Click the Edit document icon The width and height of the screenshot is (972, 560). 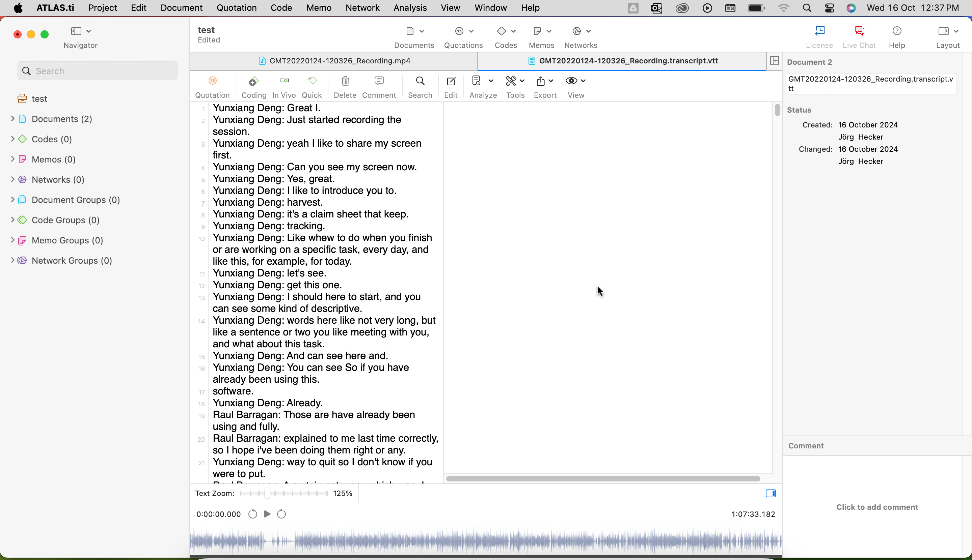pyautogui.click(x=451, y=81)
